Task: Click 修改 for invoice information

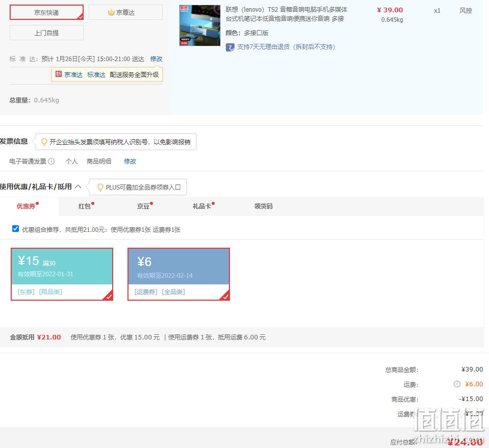Action: [x=130, y=162]
